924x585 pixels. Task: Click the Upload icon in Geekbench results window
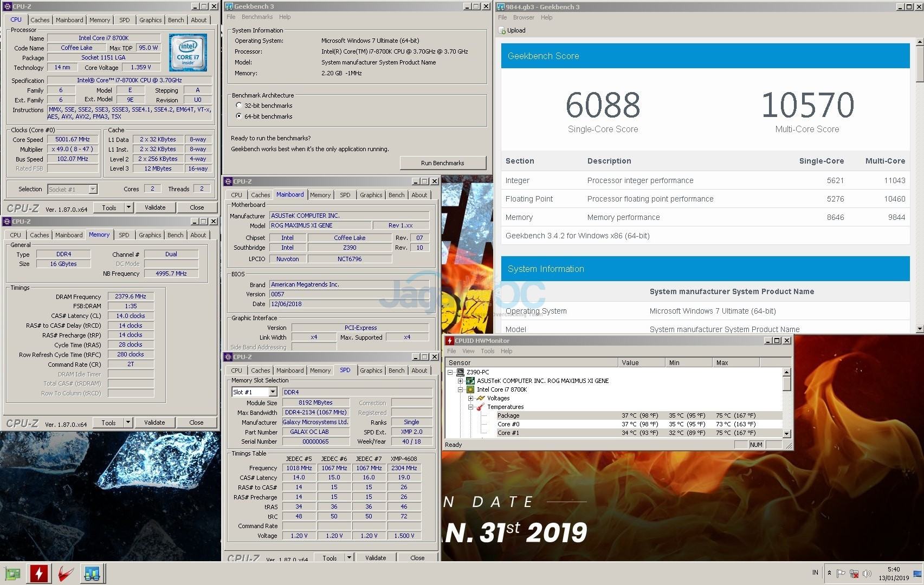[502, 30]
